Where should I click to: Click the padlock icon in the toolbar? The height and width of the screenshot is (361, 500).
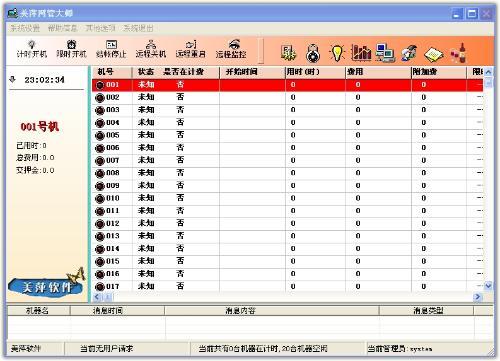click(x=313, y=53)
